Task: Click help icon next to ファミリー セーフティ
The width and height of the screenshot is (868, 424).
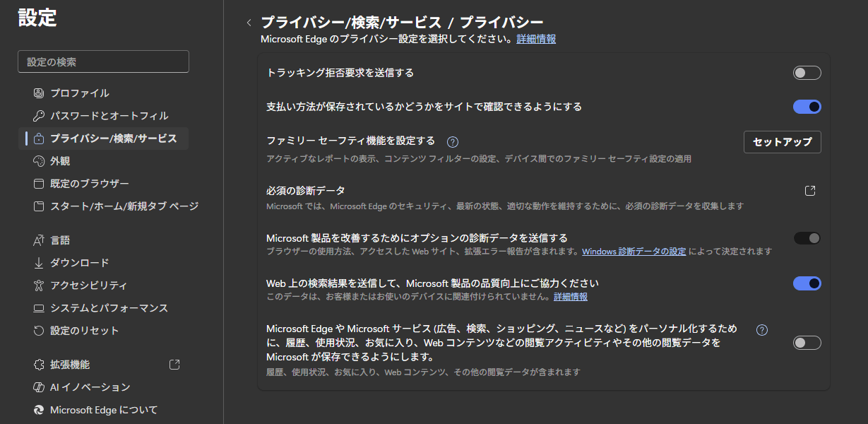Action: pos(453,141)
